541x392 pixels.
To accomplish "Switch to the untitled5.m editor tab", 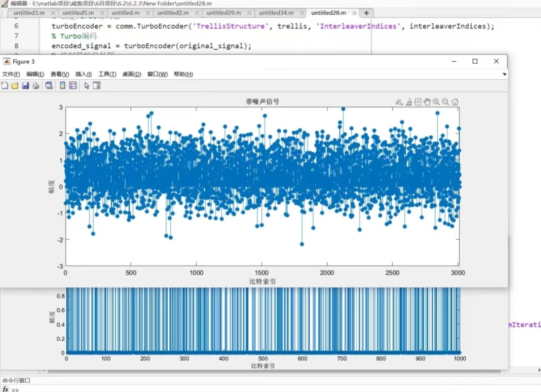I will [x=78, y=13].
